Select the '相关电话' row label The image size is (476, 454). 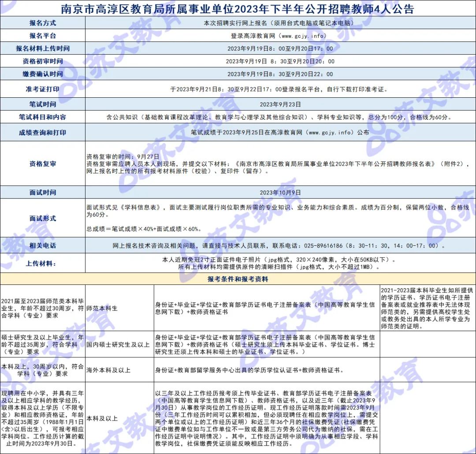42,245
